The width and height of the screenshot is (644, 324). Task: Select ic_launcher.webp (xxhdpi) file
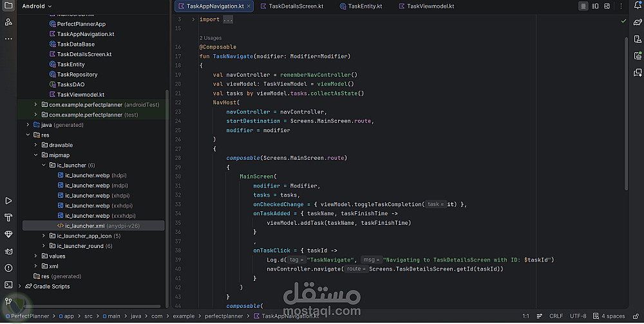95,205
